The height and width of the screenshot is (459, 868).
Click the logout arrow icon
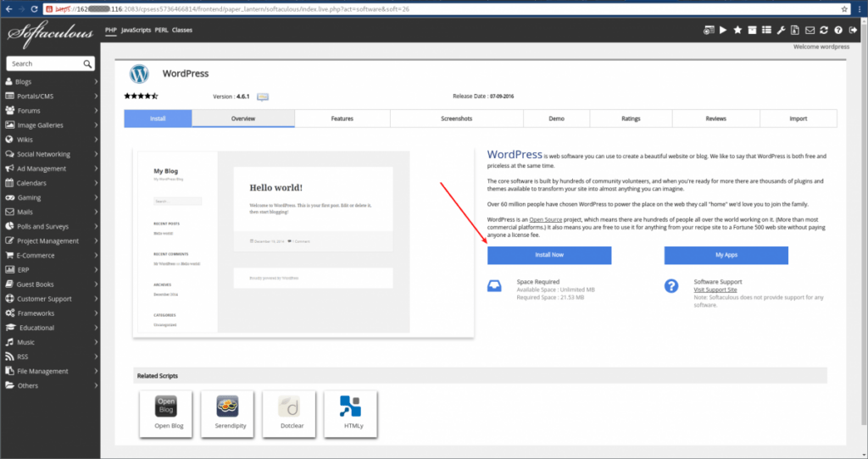click(853, 30)
